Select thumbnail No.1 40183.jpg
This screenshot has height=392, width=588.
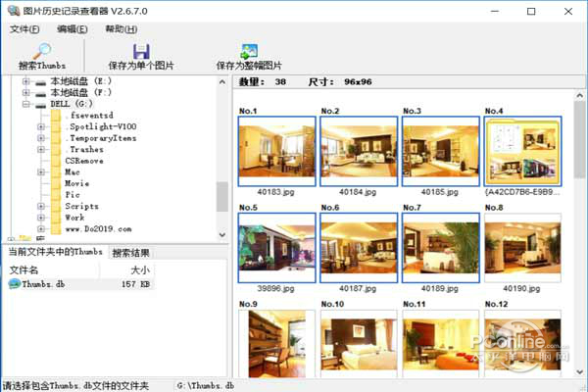pos(276,151)
